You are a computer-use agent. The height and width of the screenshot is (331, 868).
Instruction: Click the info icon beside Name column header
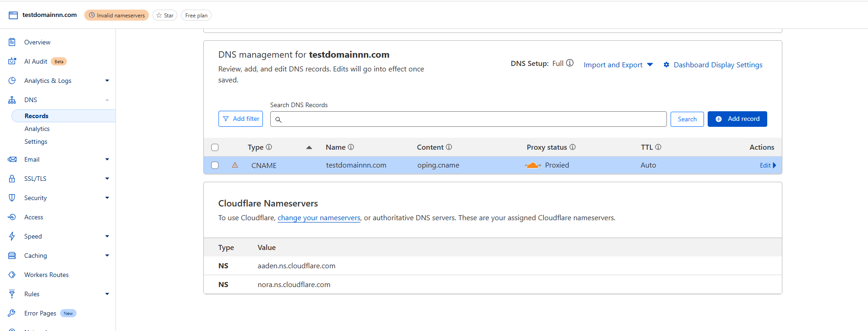click(351, 147)
